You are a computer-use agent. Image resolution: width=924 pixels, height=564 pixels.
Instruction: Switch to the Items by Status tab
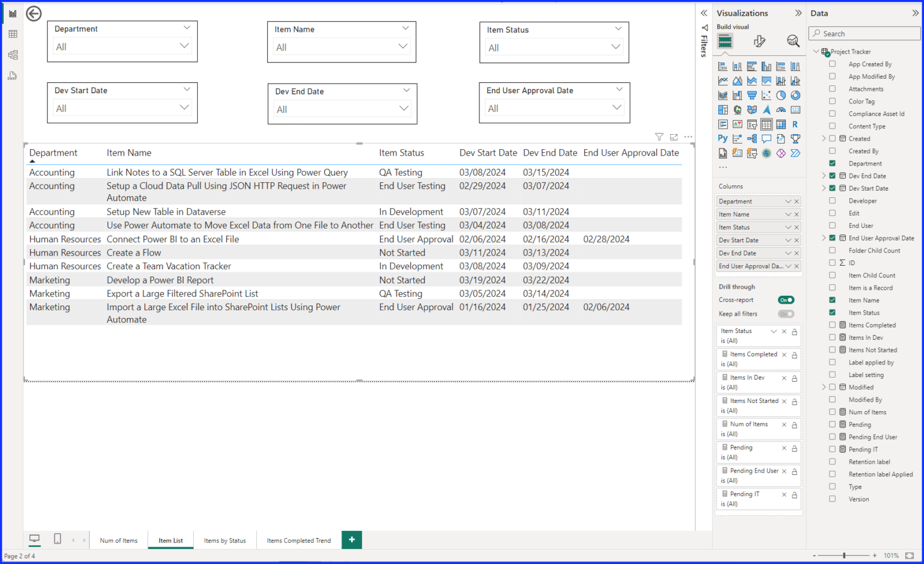[x=225, y=540]
